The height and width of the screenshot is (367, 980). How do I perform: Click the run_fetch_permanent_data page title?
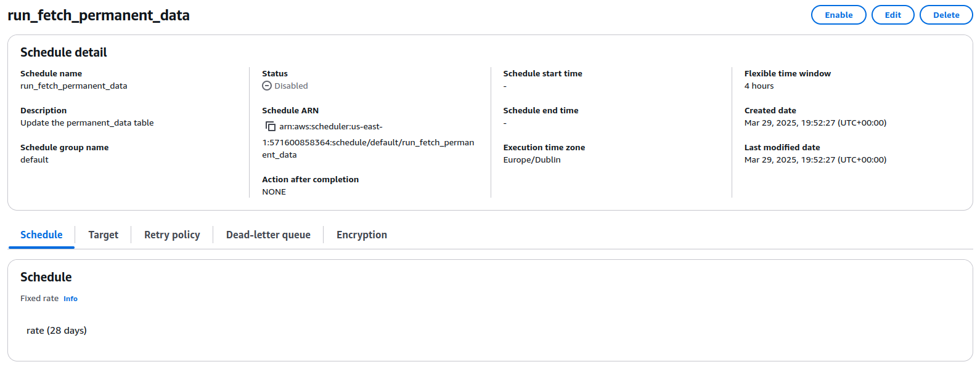coord(99,15)
